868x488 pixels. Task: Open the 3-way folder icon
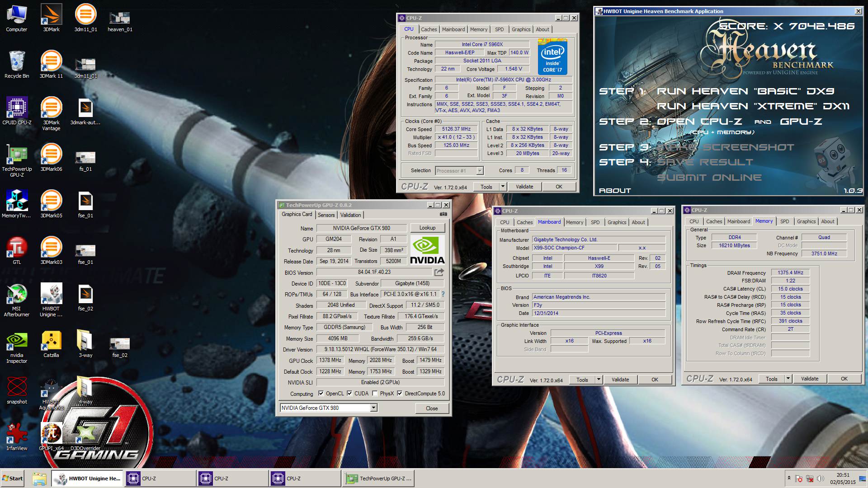[x=85, y=344]
